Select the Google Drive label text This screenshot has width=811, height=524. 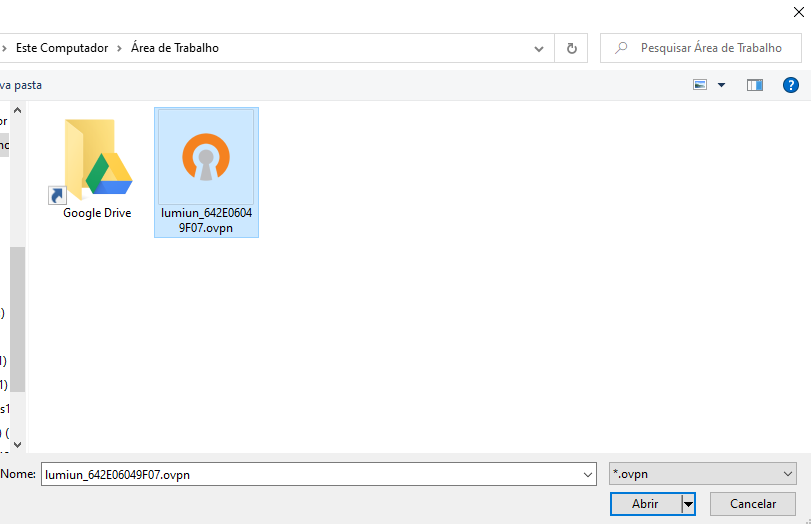pyautogui.click(x=97, y=213)
